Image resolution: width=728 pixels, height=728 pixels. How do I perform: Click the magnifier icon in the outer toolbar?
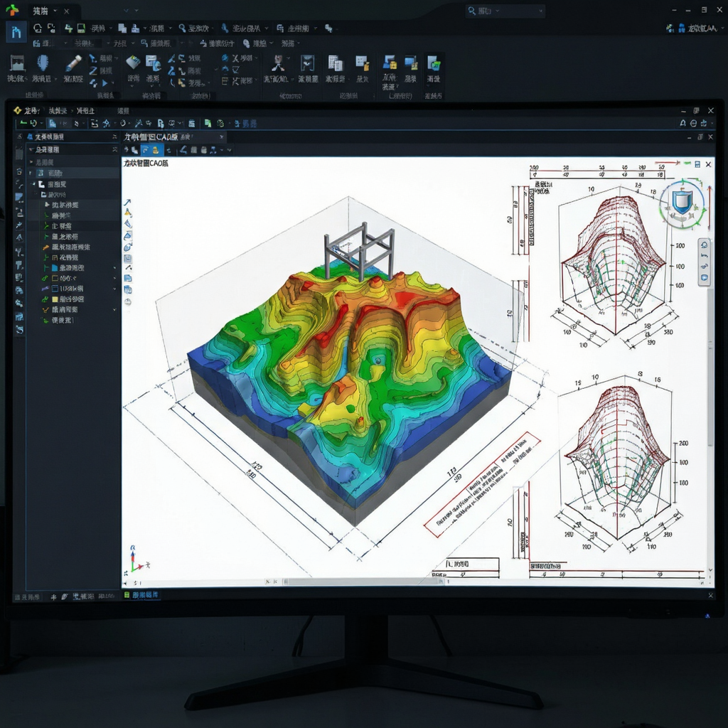[182, 28]
